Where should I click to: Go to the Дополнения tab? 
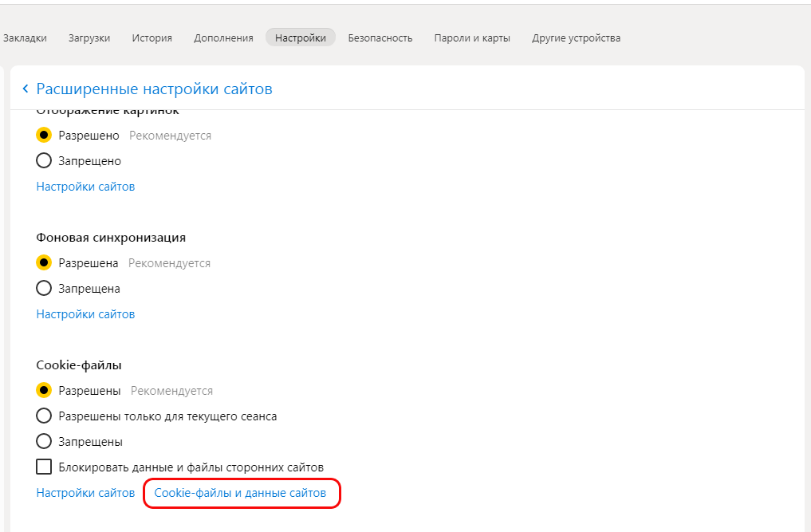coord(223,37)
